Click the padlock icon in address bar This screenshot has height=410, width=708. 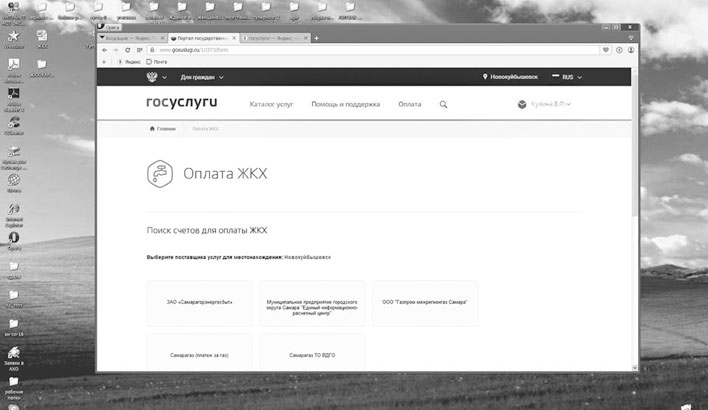pos(152,50)
